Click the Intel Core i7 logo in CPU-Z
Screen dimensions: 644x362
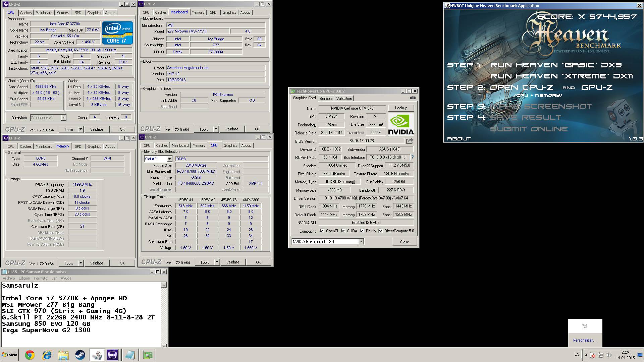coord(117,33)
